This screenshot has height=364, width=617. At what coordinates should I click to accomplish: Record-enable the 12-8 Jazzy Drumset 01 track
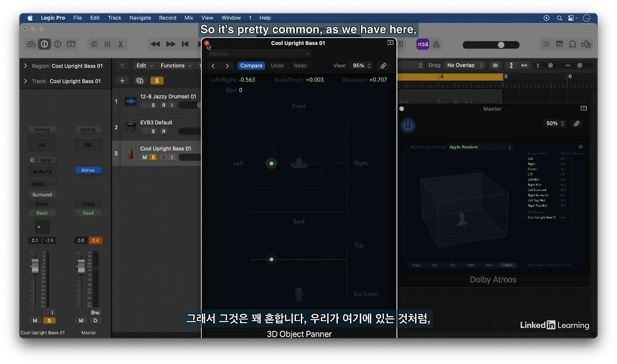163,105
